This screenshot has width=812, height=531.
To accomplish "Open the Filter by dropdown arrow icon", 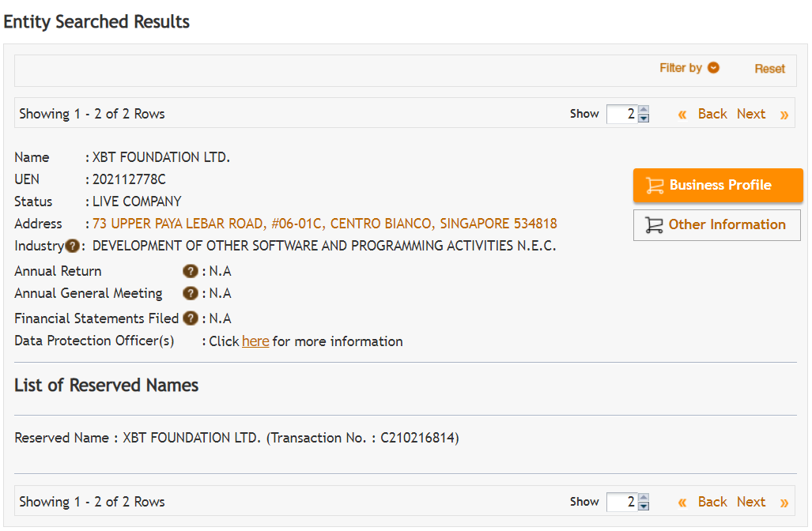I will 713,68.
